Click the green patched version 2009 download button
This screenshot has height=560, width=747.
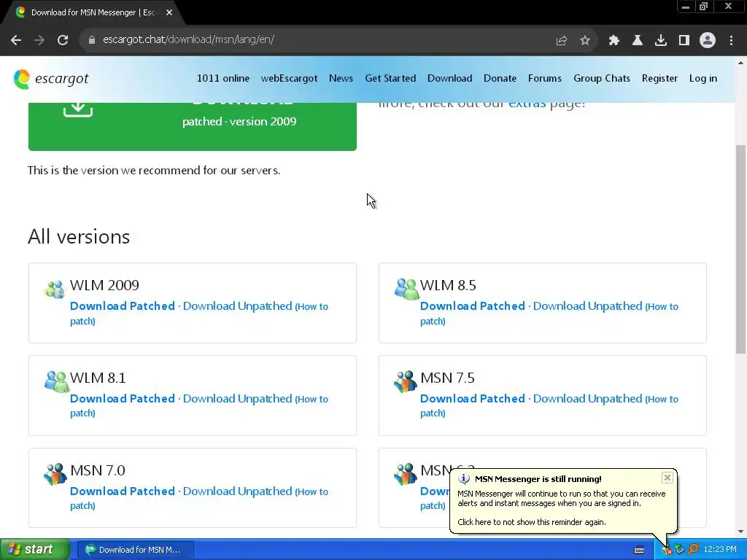[x=193, y=126]
